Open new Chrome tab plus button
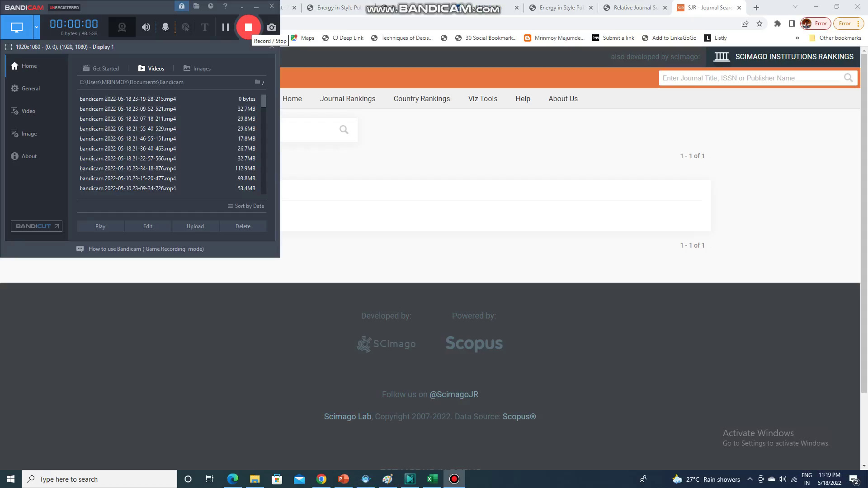This screenshot has height=488, width=868. coord(756,8)
